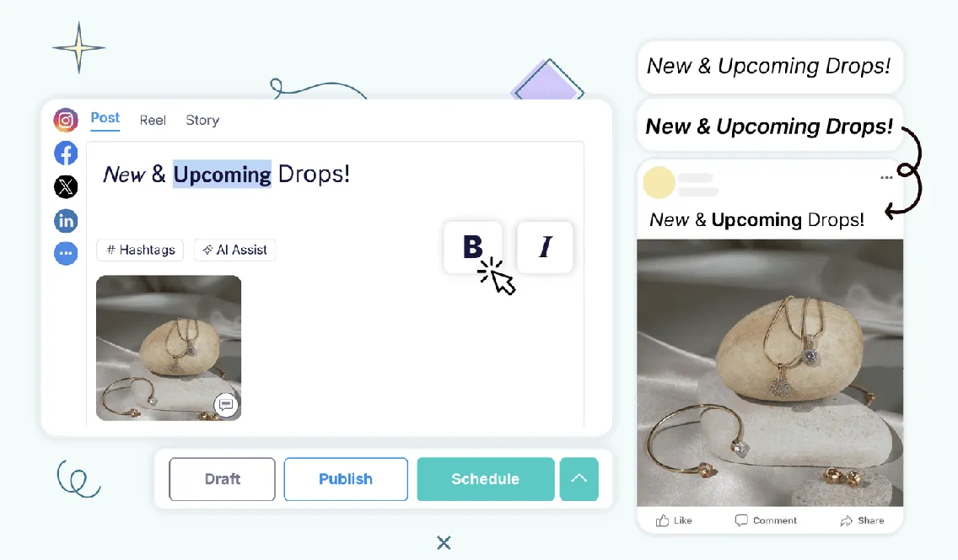
Task: Open alt text icon on image thumbnail
Action: pos(225,404)
